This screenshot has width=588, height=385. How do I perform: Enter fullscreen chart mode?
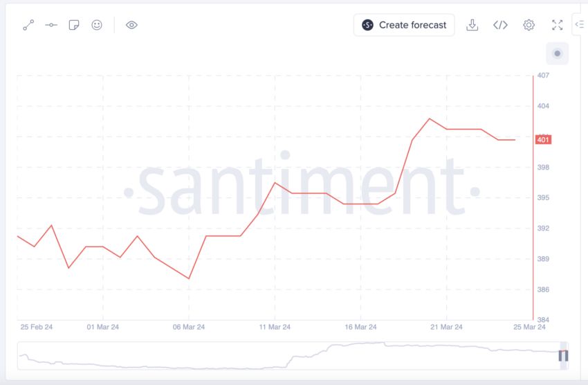(558, 25)
